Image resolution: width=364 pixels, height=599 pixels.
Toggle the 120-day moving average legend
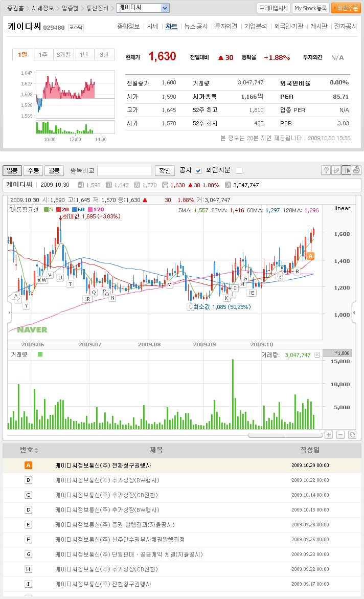(96, 209)
